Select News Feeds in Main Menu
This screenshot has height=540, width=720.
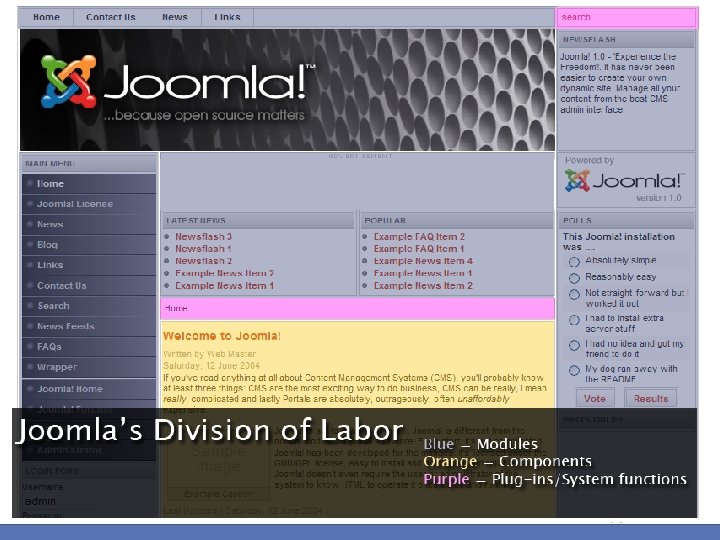tap(89, 326)
